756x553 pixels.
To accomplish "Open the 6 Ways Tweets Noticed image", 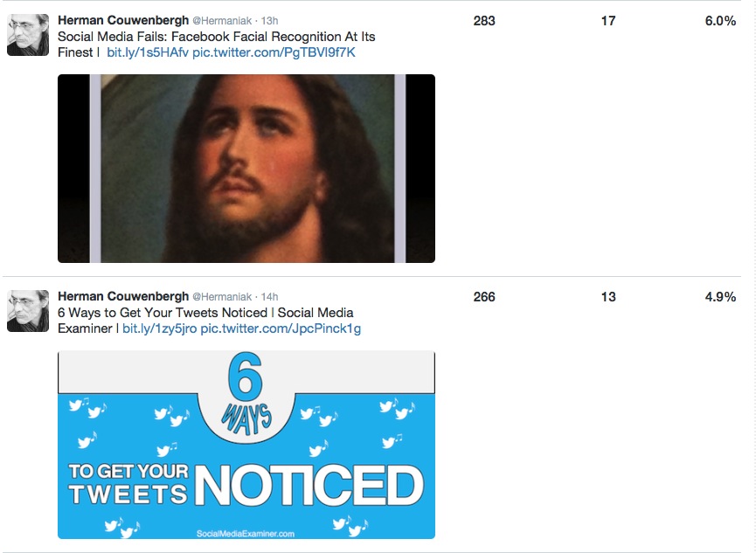I will pos(246,445).
